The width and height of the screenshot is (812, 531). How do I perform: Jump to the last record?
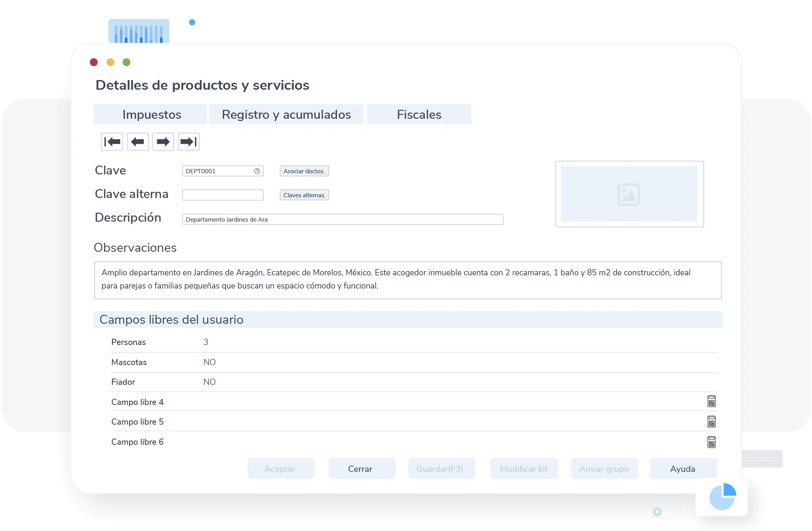pos(188,142)
